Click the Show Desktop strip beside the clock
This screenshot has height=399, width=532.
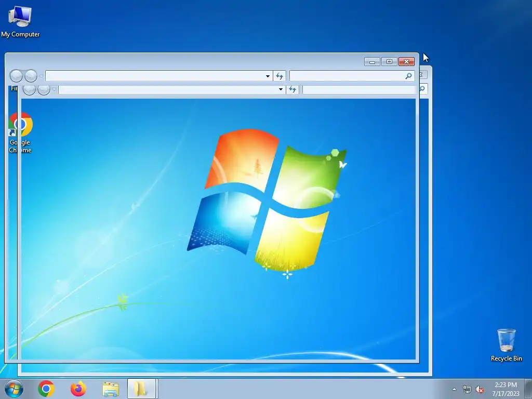click(528, 389)
